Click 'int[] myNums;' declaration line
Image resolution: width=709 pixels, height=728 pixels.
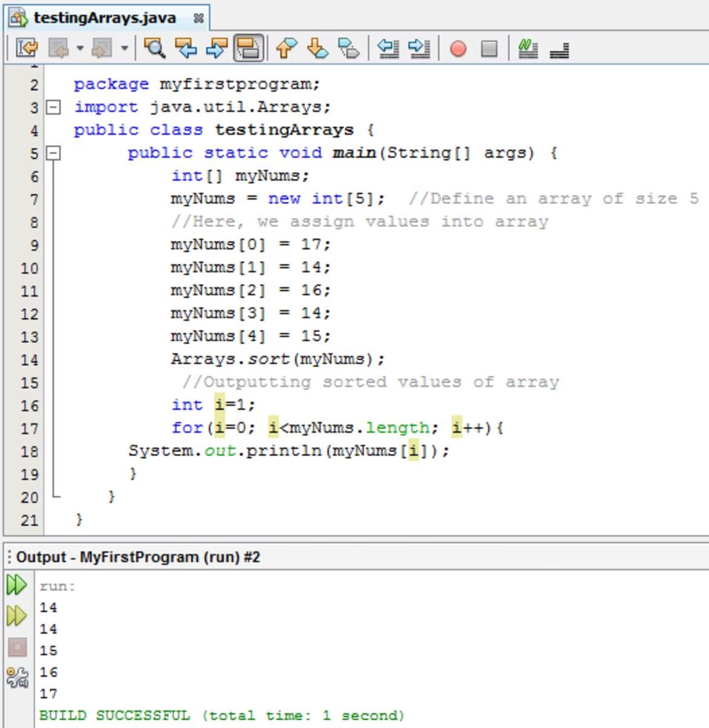(x=240, y=176)
